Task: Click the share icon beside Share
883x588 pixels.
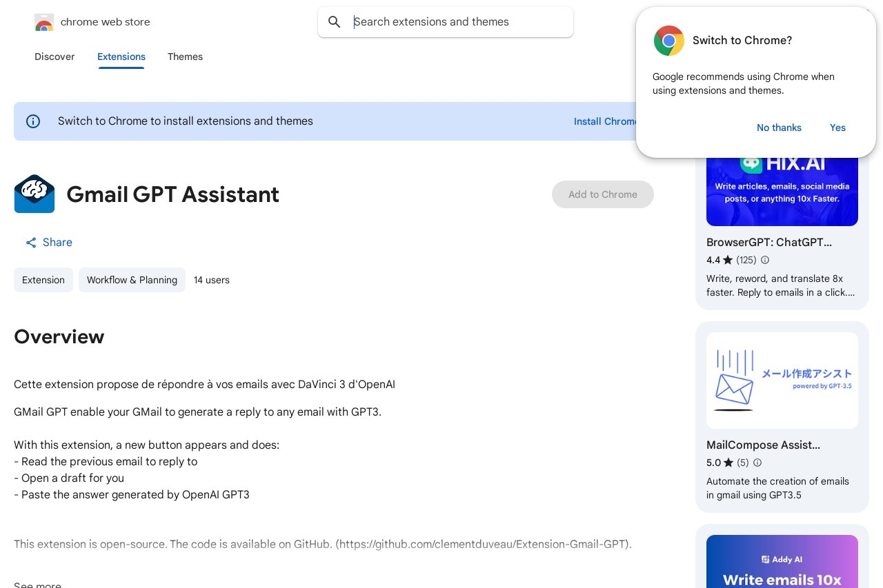Action: click(31, 243)
